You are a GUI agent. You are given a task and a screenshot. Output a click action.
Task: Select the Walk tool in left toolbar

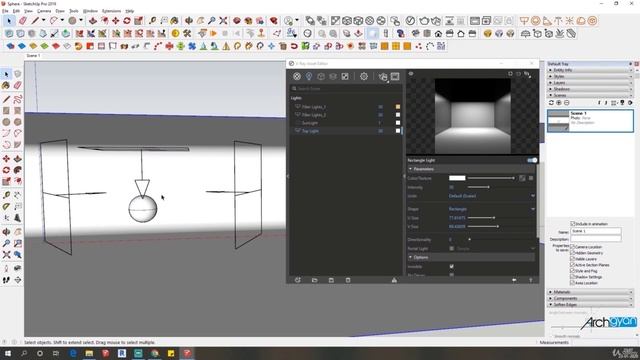(x=6, y=280)
